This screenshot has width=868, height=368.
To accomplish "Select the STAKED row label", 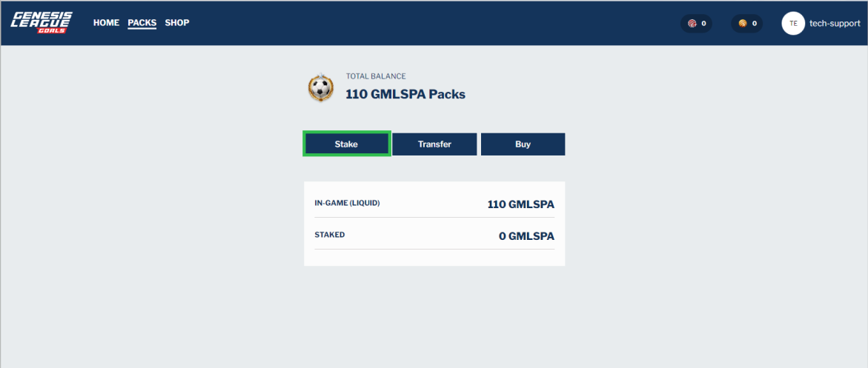I will (x=330, y=235).
